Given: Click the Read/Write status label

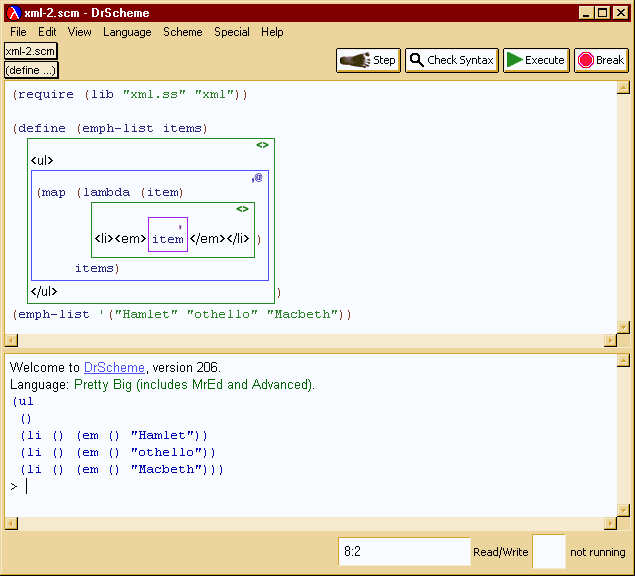Looking at the screenshot, I should (501, 552).
